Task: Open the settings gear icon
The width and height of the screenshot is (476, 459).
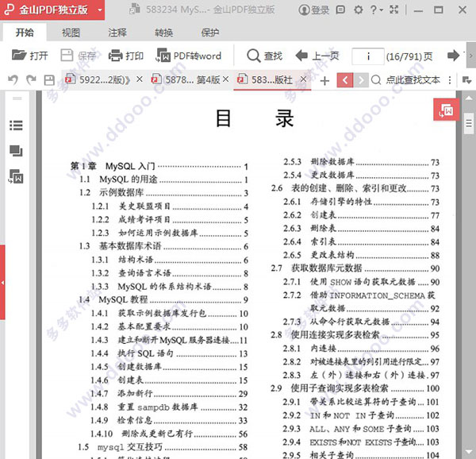Action: pos(359,10)
